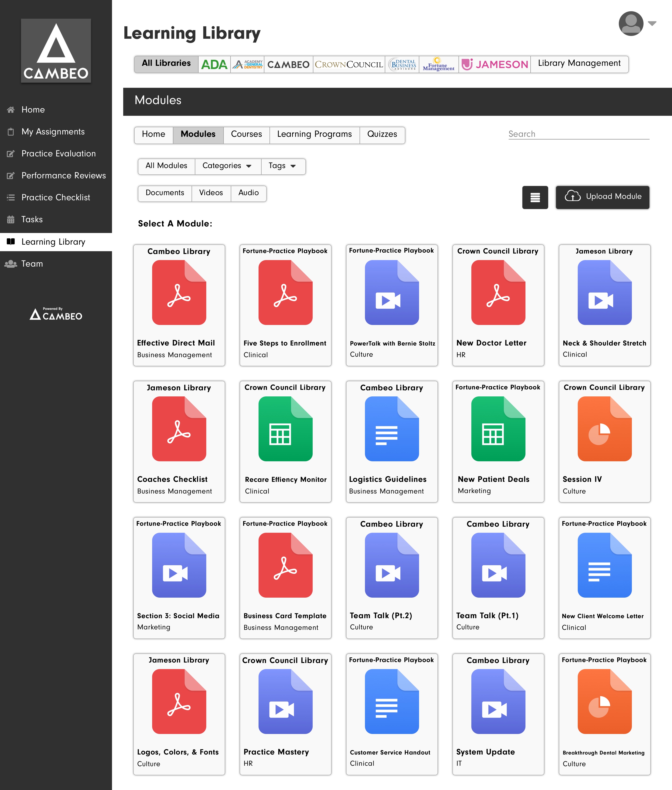This screenshot has height=790, width=672.
Task: Filter modules by Documents
Action: click(164, 193)
